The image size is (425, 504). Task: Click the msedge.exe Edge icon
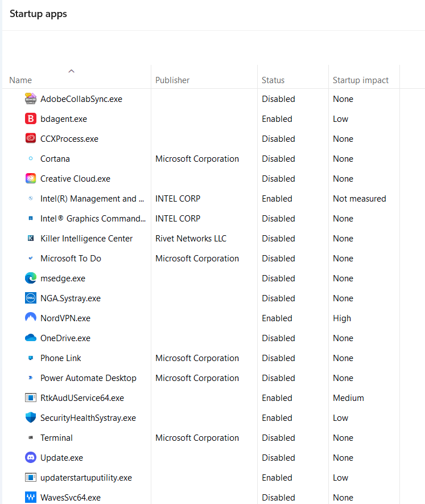31,278
